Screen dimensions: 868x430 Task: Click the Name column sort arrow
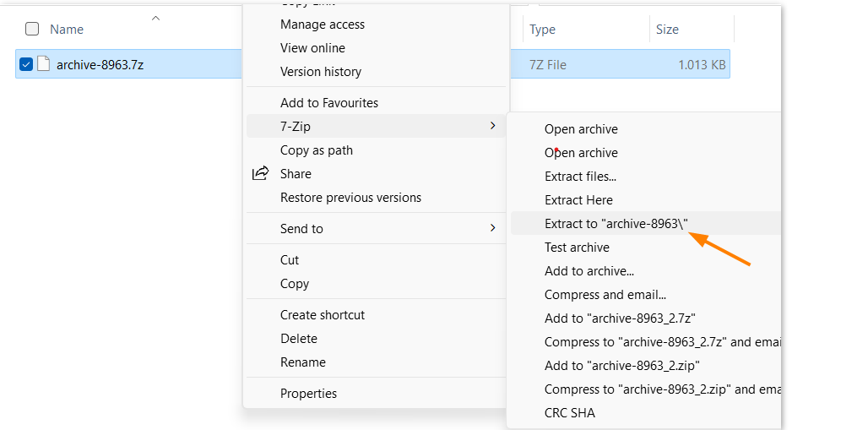click(x=155, y=18)
